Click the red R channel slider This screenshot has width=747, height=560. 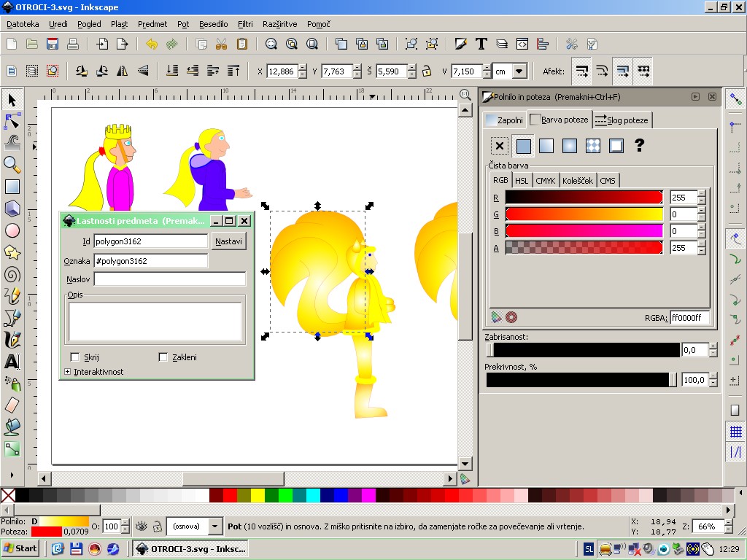pyautogui.click(x=584, y=198)
